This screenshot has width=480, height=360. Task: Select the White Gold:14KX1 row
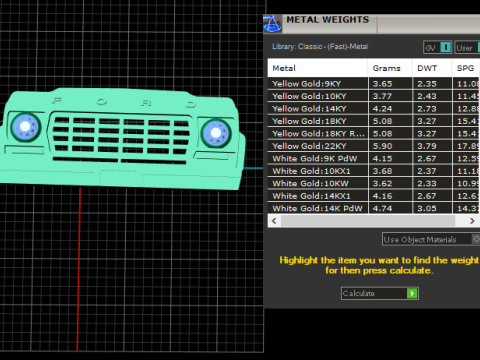pos(374,196)
